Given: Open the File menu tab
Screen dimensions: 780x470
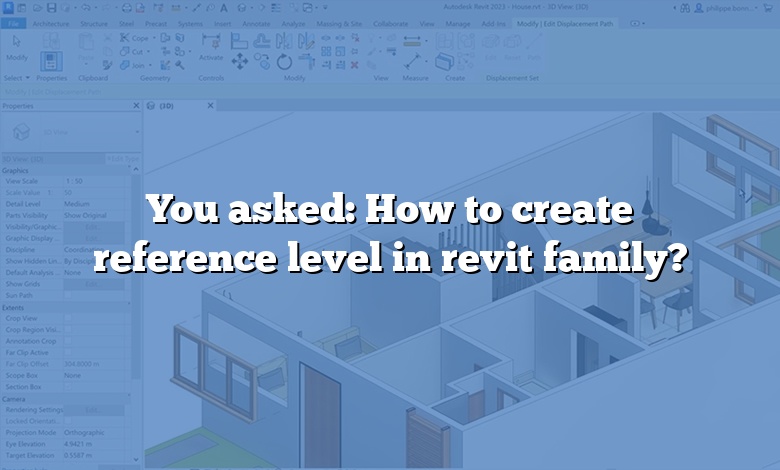Looking at the screenshot, I should coord(13,23).
